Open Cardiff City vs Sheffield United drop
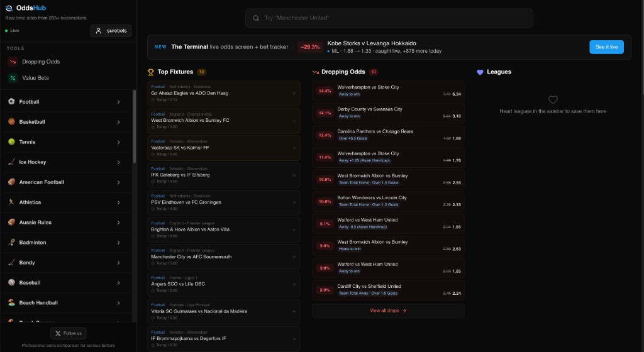This screenshot has width=644, height=352. point(388,290)
